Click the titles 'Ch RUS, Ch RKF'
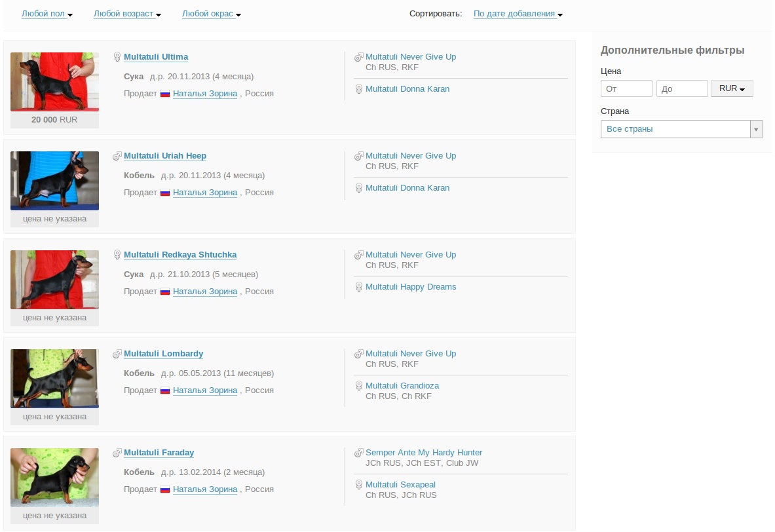 point(398,396)
